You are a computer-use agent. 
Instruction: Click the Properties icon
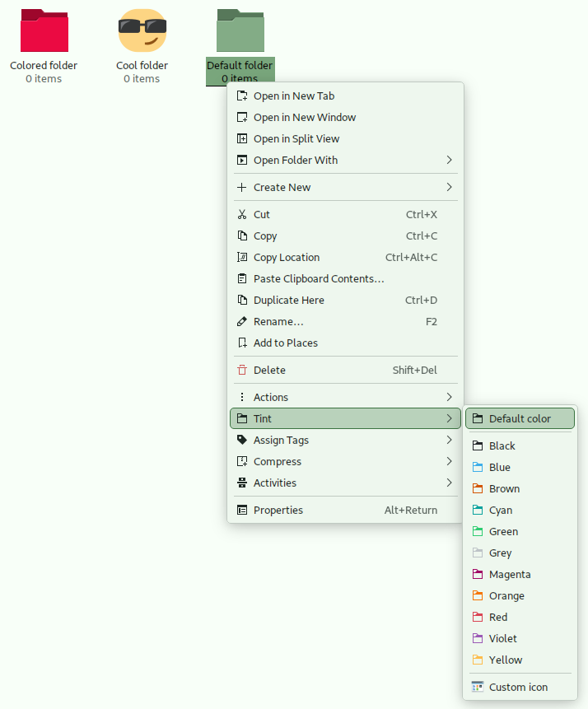pyautogui.click(x=242, y=510)
